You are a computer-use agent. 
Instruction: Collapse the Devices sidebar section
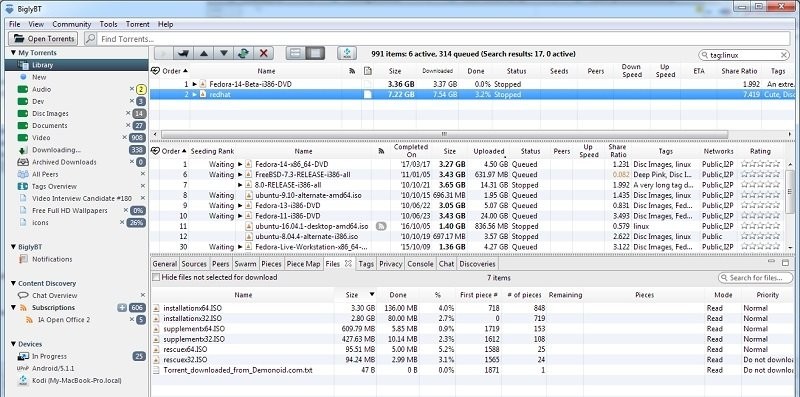pyautogui.click(x=13, y=344)
